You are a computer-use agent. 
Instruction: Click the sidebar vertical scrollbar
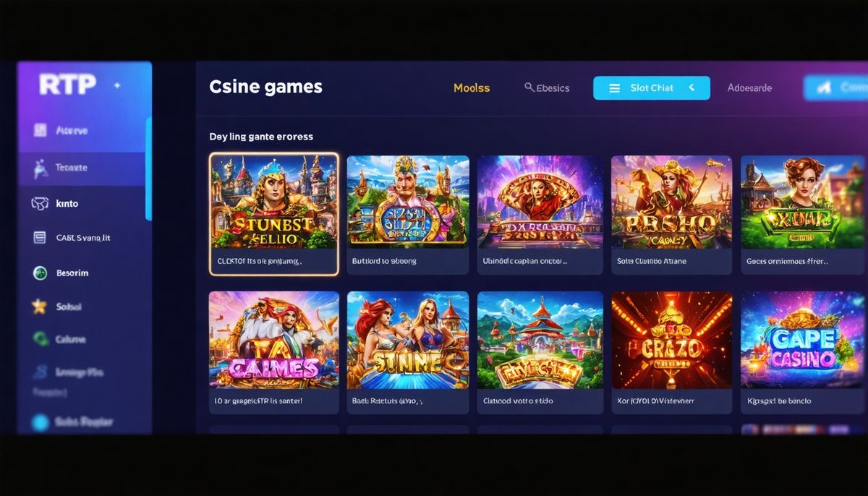click(149, 168)
